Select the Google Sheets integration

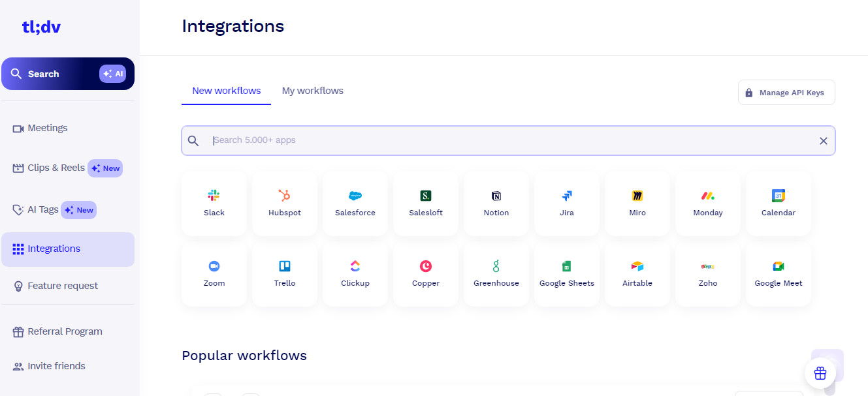tap(567, 274)
